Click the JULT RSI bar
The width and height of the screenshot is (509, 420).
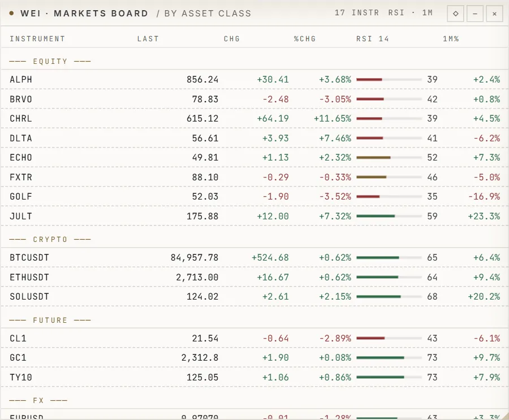pos(389,216)
